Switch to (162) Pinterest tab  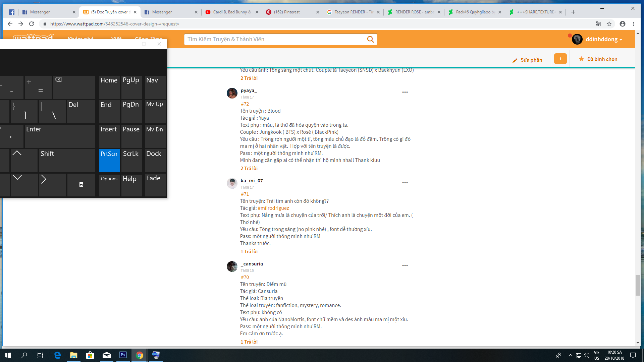[292, 12]
